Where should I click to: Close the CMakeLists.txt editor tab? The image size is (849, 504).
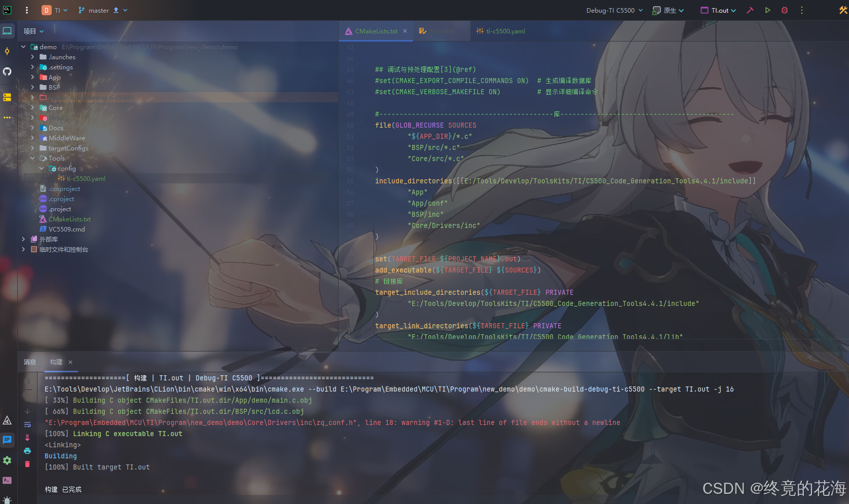[405, 31]
